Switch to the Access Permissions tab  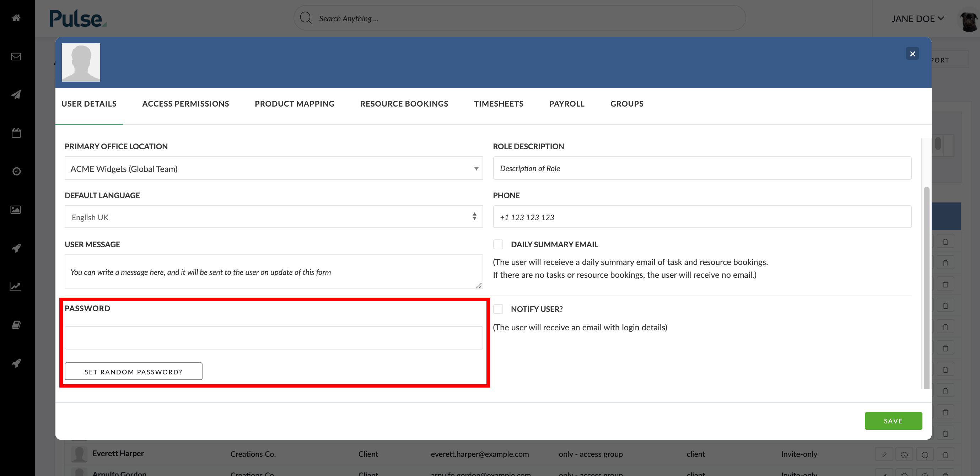click(185, 103)
